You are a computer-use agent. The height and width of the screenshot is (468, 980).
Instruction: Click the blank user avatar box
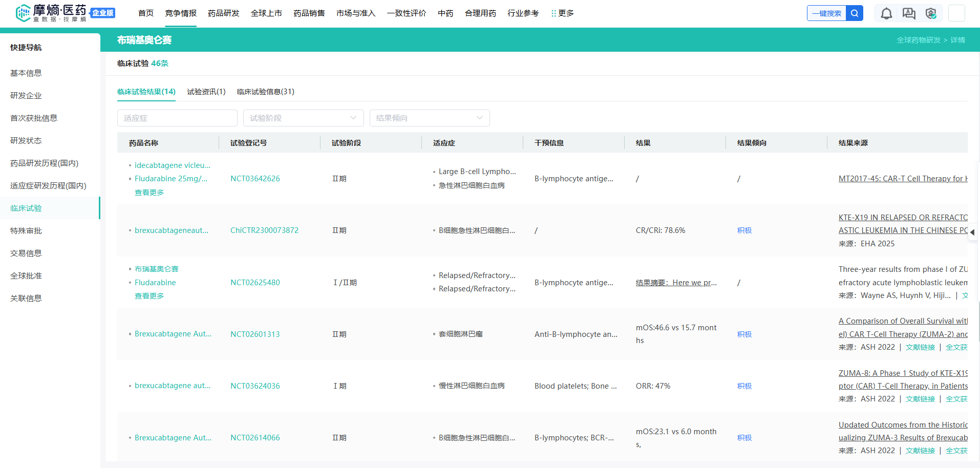[x=956, y=13]
